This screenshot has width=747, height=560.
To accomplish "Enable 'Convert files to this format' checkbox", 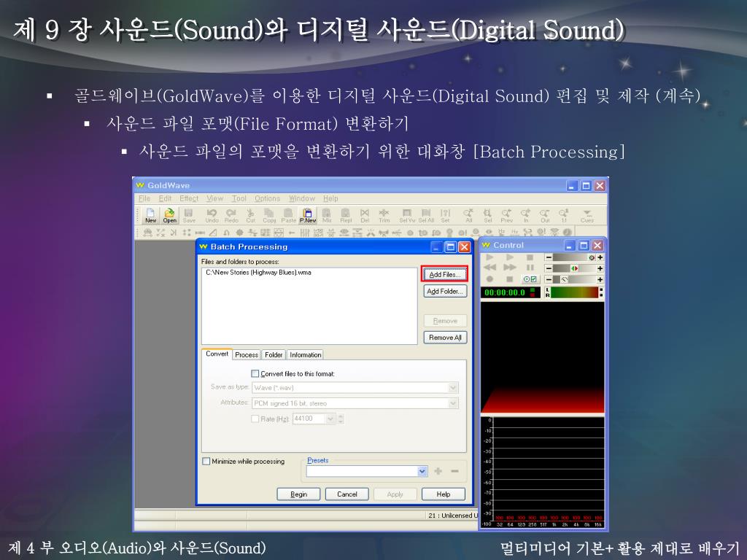I will pos(255,374).
